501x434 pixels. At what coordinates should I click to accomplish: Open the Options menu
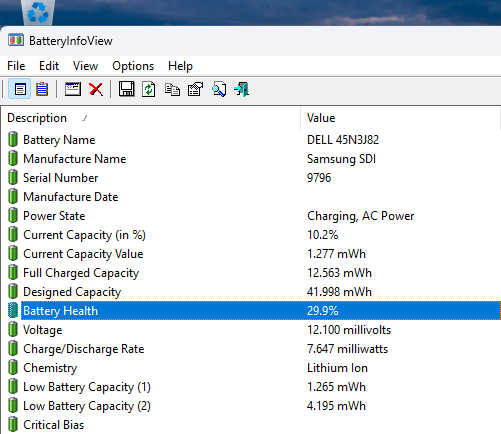click(133, 66)
